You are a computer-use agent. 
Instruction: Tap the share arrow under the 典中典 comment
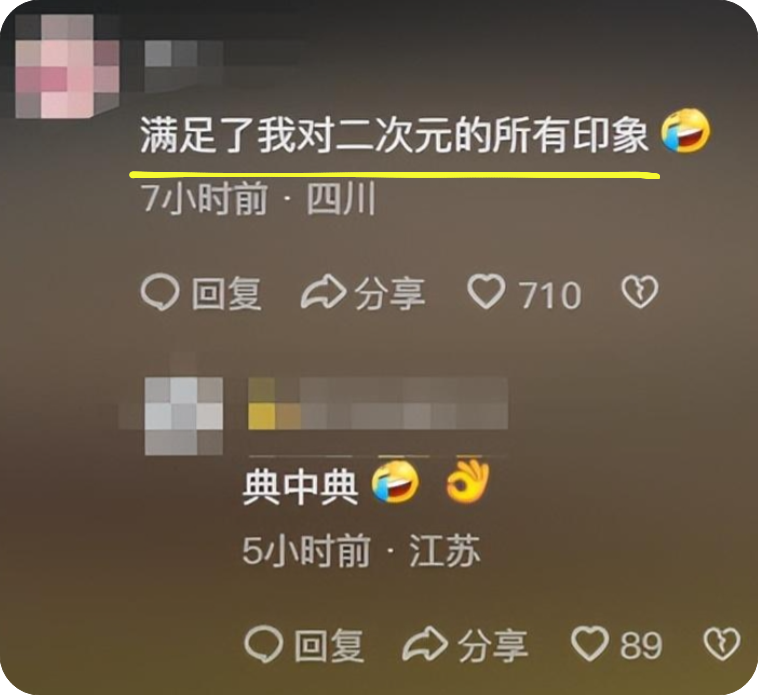click(425, 643)
